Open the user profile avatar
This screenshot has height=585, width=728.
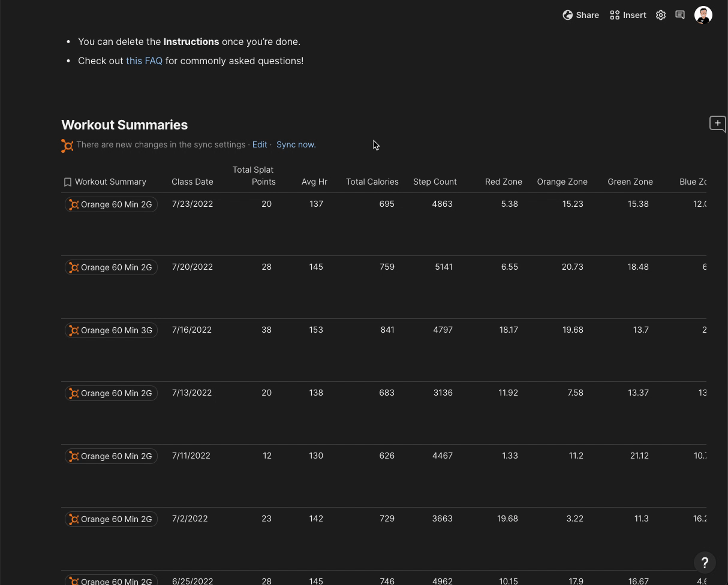click(703, 15)
